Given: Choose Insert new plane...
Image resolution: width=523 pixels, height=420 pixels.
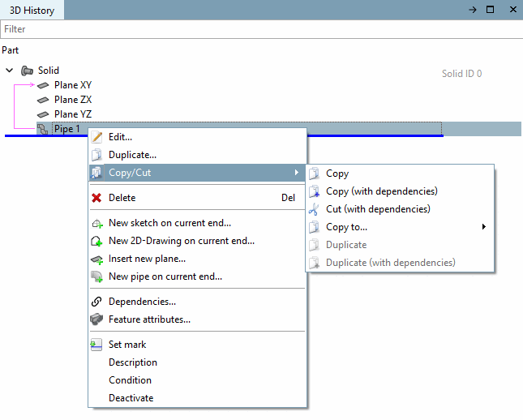Looking at the screenshot, I should (198, 259).
